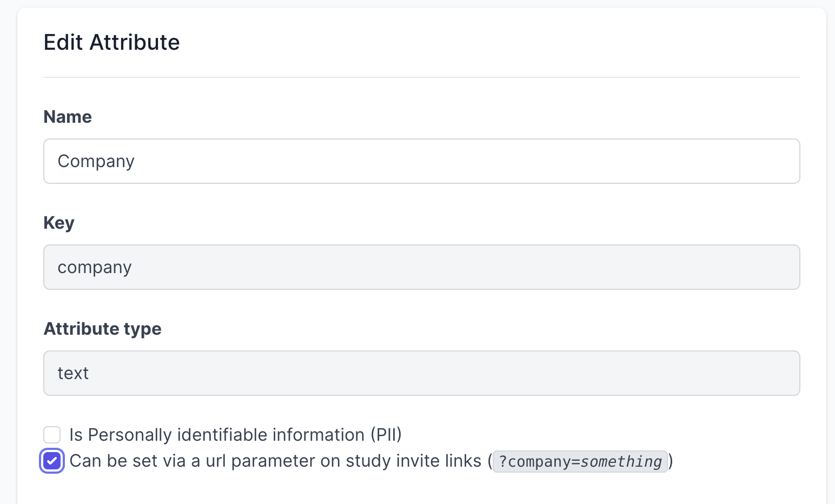Click the 'text' value in Attribute type

(73, 373)
